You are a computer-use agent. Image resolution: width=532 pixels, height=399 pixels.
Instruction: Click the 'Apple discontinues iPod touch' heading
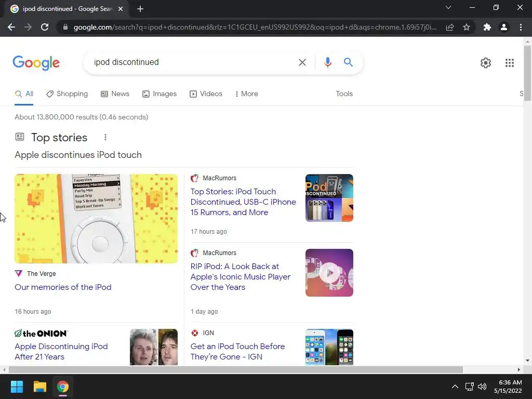(x=78, y=155)
